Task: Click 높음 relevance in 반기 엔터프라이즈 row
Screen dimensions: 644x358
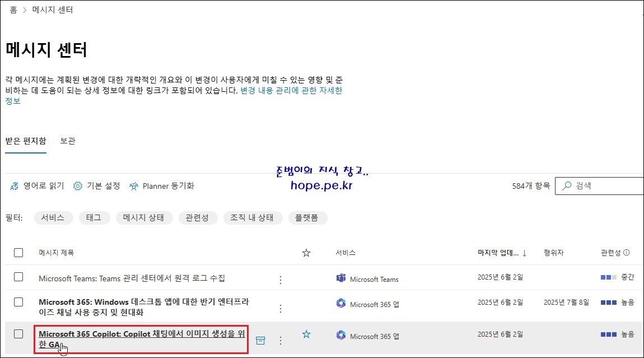Action: coord(617,302)
